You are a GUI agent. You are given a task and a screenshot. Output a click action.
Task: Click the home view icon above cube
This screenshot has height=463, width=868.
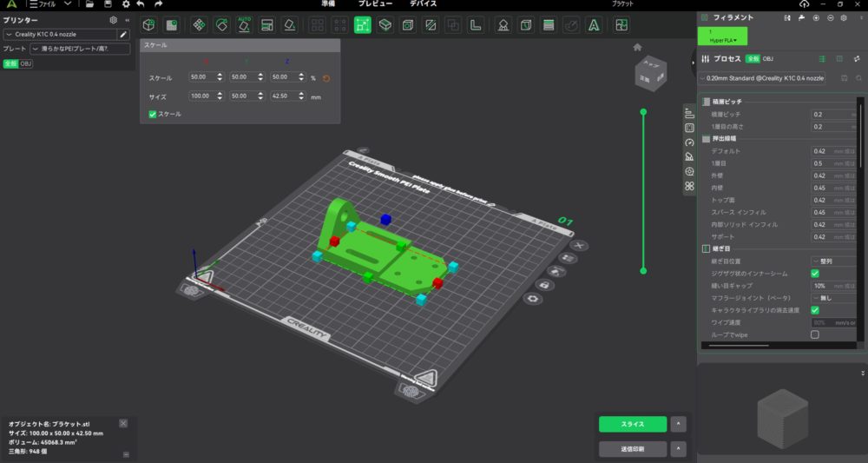pyautogui.click(x=638, y=47)
